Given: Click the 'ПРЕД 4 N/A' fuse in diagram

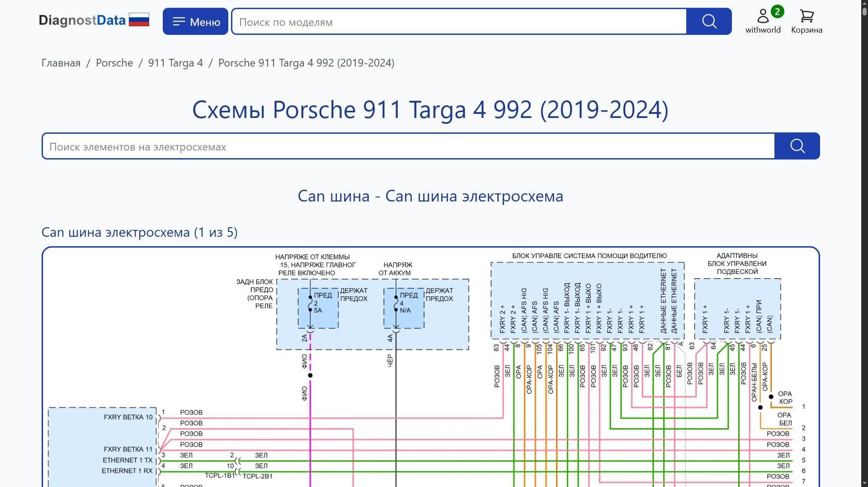Looking at the screenshot, I should [x=404, y=308].
